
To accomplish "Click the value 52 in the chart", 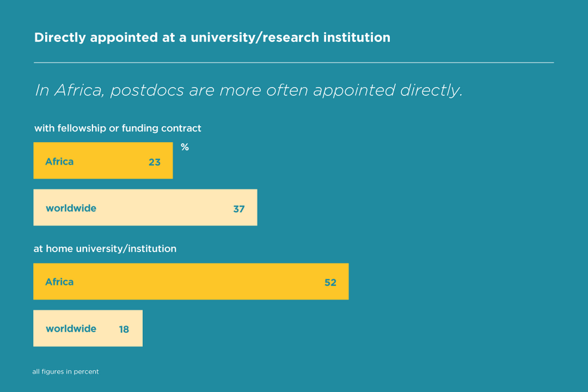I will click(x=330, y=283).
